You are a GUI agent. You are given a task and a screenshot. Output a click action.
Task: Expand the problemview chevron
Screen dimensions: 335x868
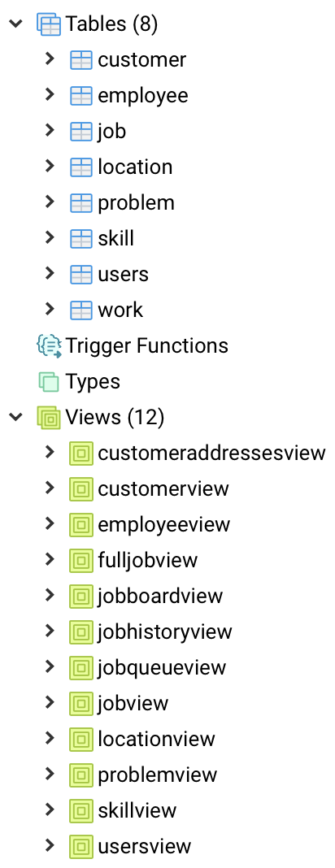pyautogui.click(x=50, y=775)
